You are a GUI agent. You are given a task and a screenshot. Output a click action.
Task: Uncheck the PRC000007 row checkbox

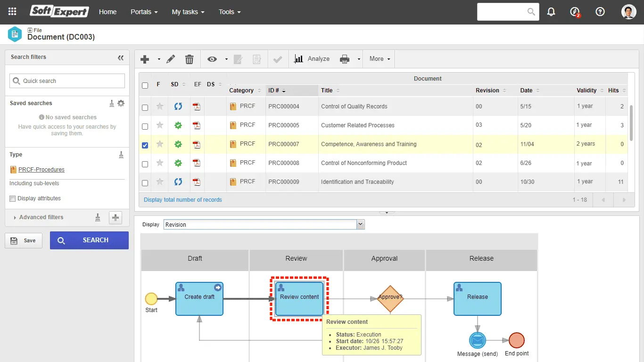(145, 145)
